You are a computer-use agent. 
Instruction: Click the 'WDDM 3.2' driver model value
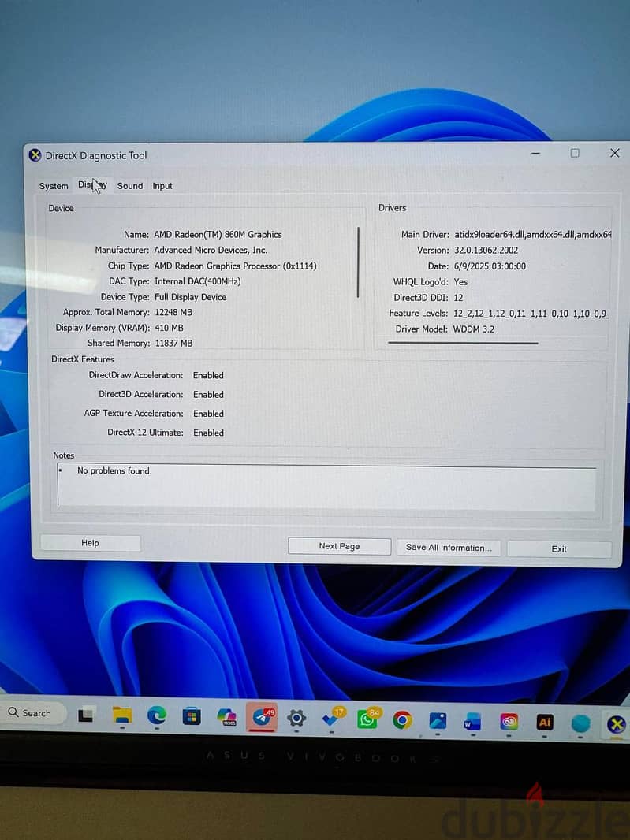[473, 329]
